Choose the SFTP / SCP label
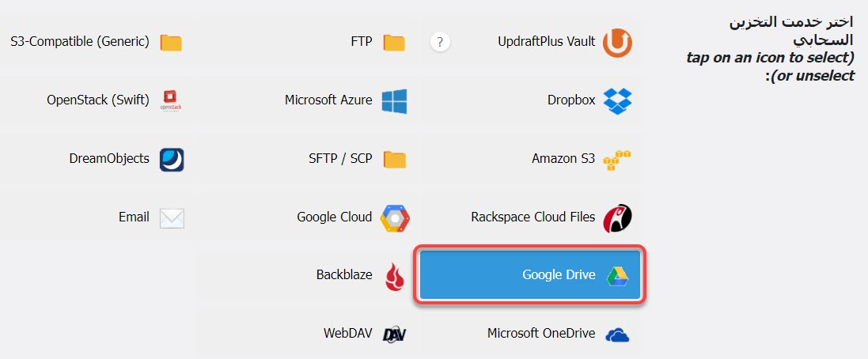Image resolution: width=868 pixels, height=359 pixels. 339,159
